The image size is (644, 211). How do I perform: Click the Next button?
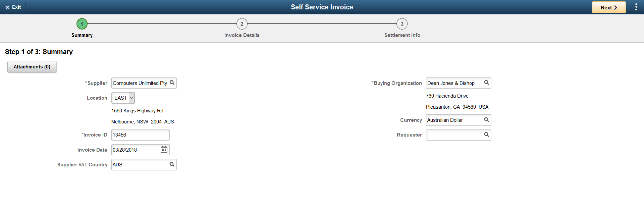[x=608, y=7]
